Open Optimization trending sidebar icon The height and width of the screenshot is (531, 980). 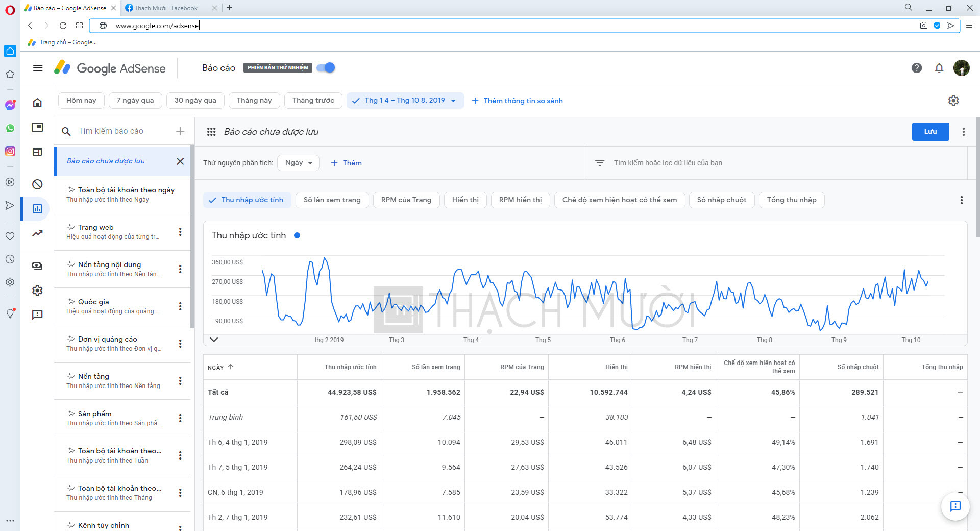pos(37,233)
